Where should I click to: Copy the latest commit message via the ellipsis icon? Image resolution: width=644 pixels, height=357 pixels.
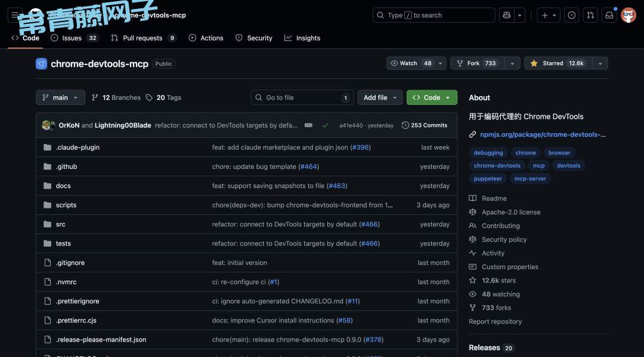(309, 125)
